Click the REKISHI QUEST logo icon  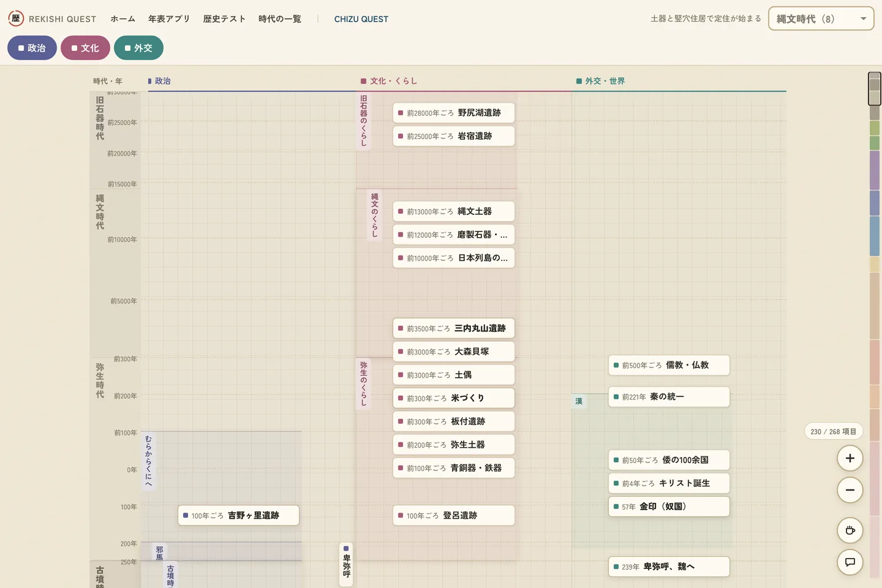(16, 18)
